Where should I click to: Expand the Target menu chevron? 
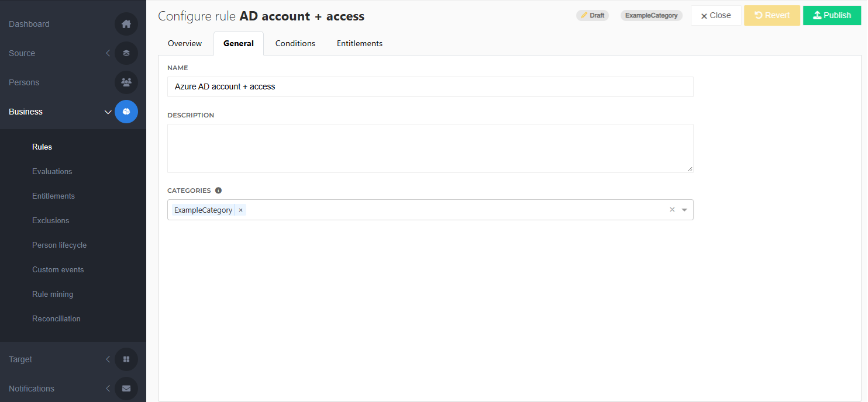(108, 359)
